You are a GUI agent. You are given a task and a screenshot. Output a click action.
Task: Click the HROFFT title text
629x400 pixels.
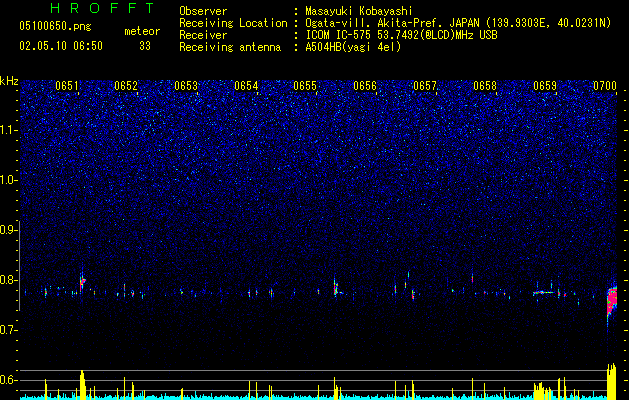coord(103,8)
